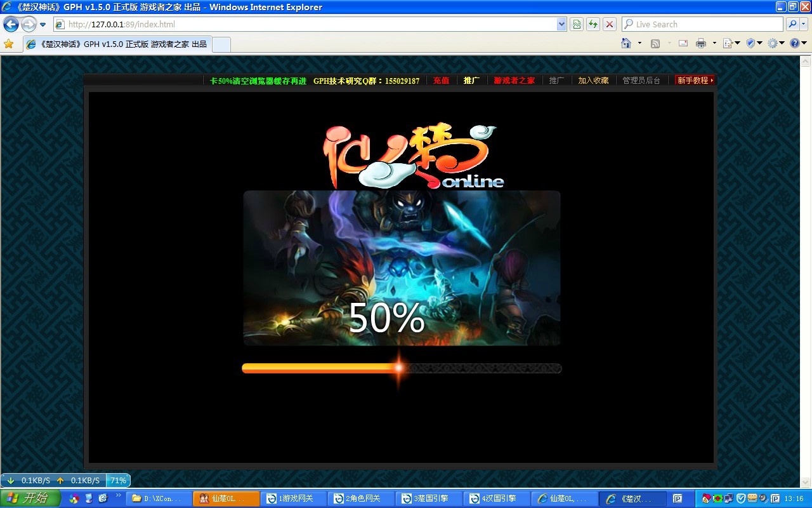Click the orange loading progress bar
Viewport: 812px width, 508px height.
point(320,368)
